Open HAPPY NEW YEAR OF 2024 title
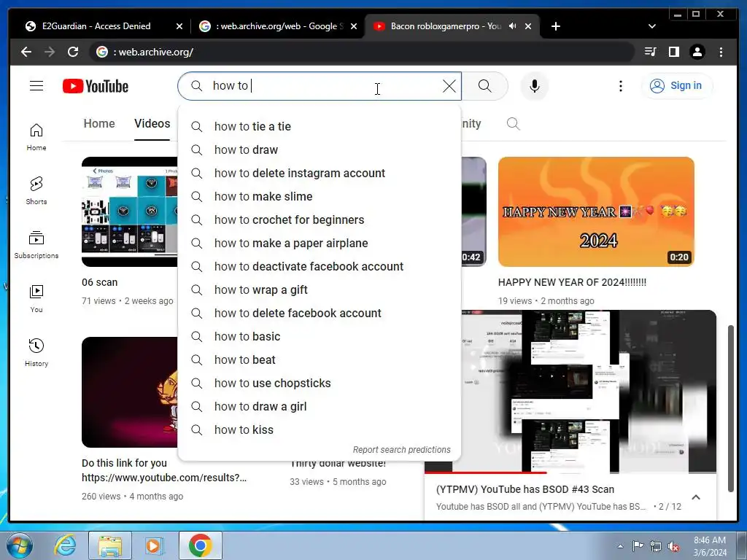 pos(572,282)
